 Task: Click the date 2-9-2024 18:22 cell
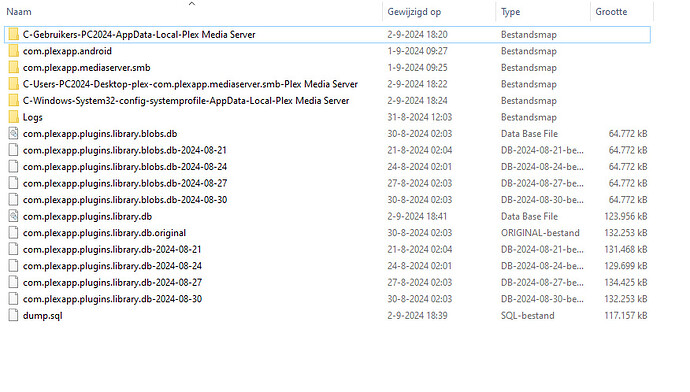coord(417,84)
